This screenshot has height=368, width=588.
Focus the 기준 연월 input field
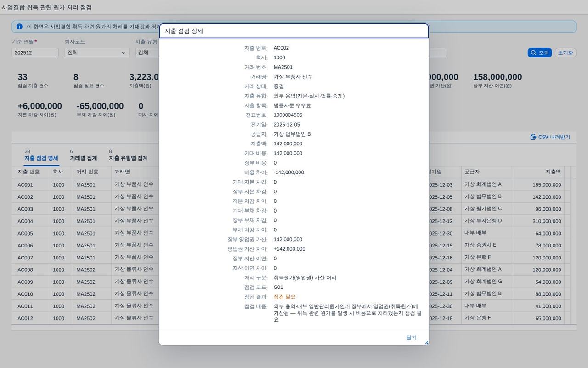pyautogui.click(x=35, y=52)
